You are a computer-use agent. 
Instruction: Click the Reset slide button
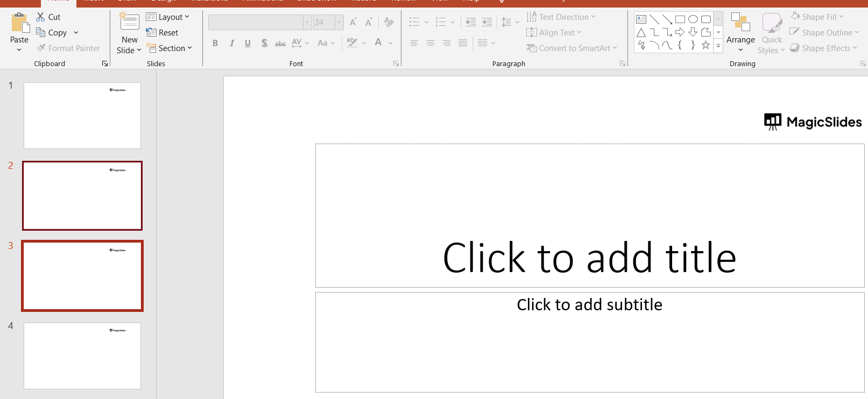coord(162,33)
